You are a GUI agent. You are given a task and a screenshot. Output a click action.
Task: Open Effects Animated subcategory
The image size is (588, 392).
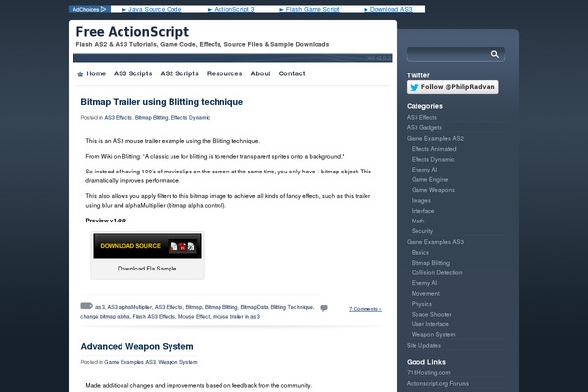[x=433, y=149]
